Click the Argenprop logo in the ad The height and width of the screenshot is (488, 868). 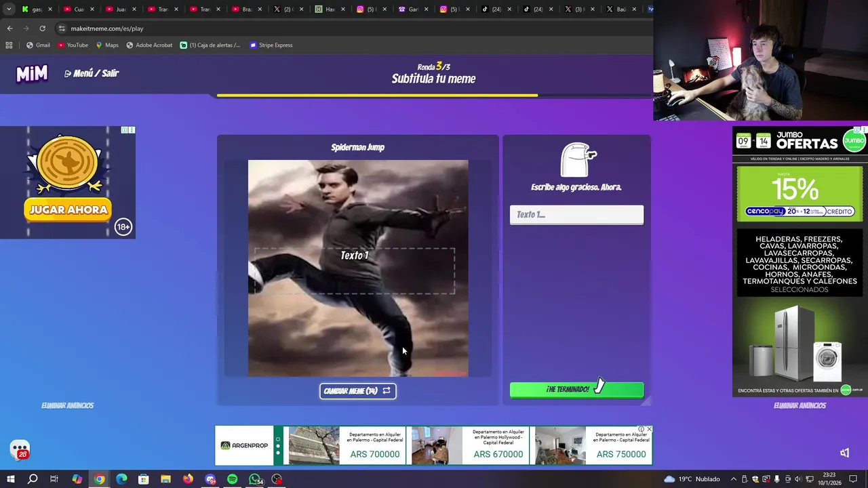coord(244,445)
